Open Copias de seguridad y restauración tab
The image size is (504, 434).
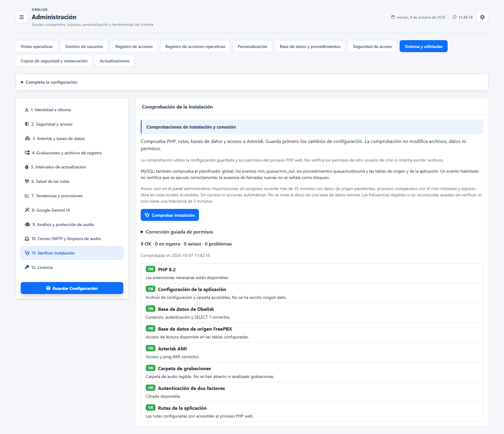[x=54, y=61]
